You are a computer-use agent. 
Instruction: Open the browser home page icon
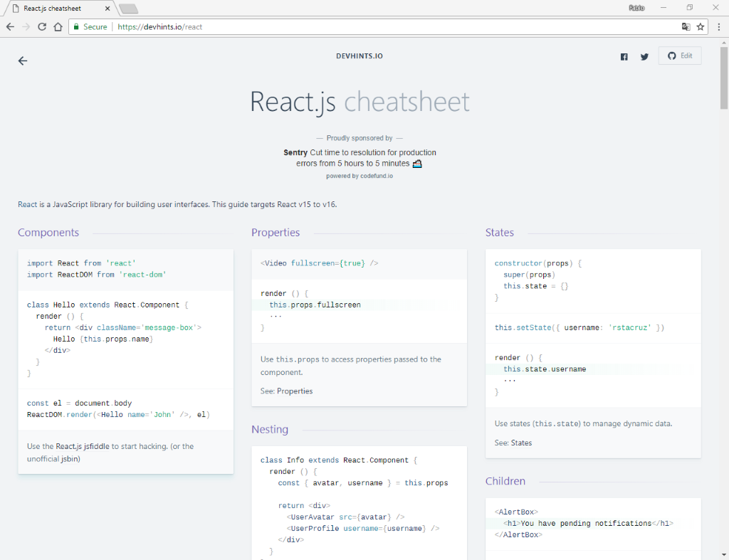pos(59,26)
